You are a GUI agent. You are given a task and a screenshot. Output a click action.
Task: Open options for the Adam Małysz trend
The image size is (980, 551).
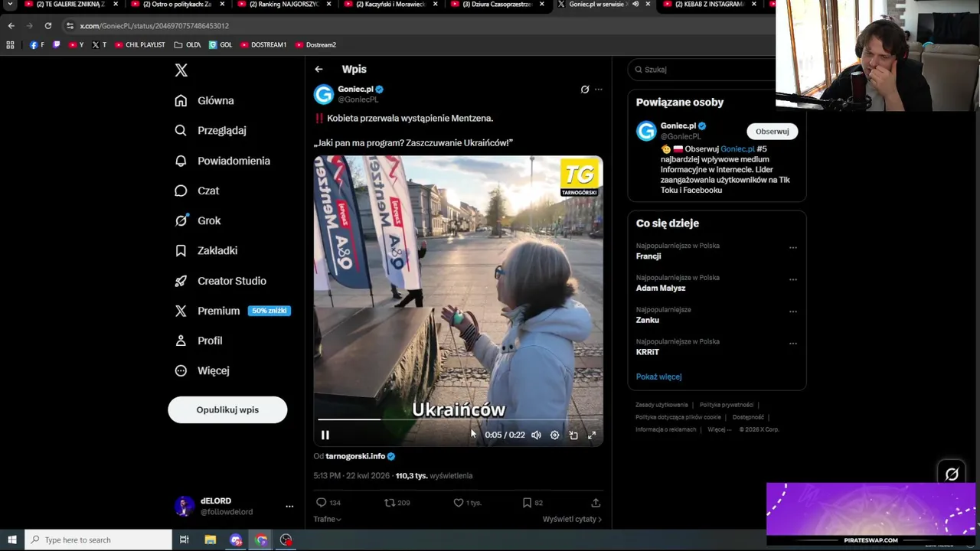793,279
